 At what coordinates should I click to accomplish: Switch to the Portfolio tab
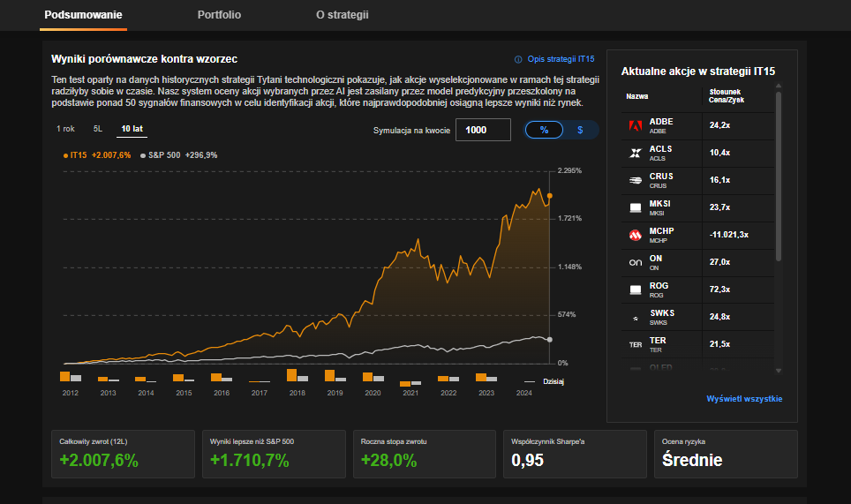219,15
